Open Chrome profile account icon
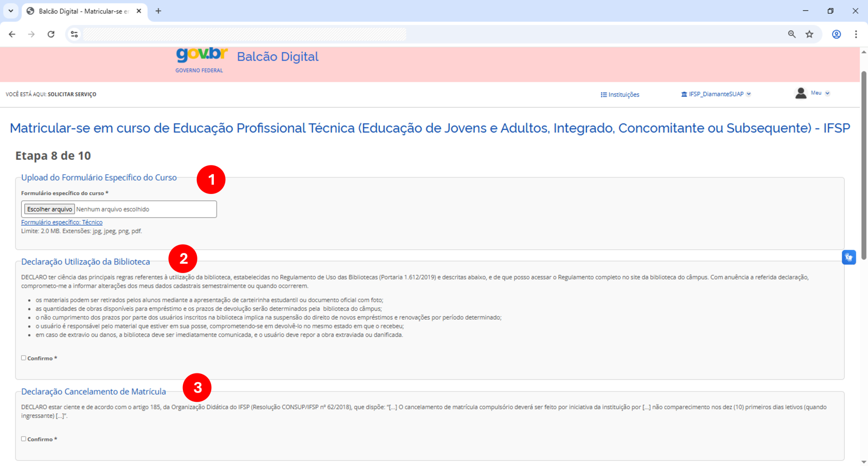 [x=836, y=34]
